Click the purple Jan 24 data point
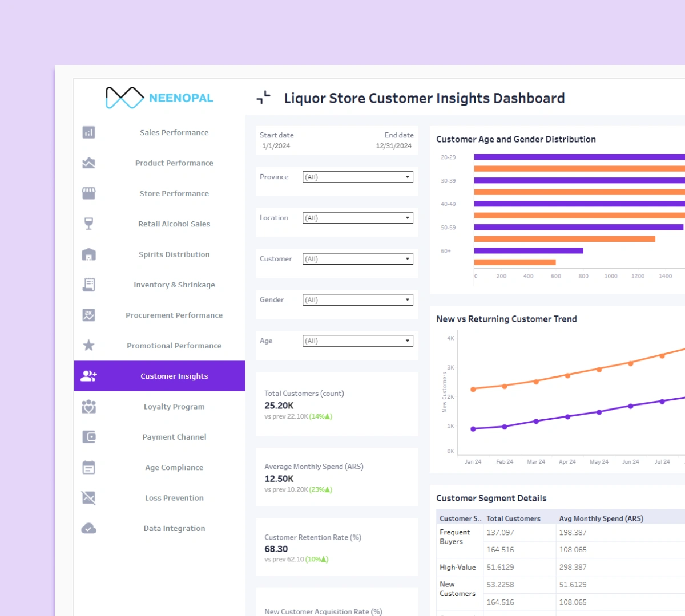The height and width of the screenshot is (616, 685). [473, 429]
